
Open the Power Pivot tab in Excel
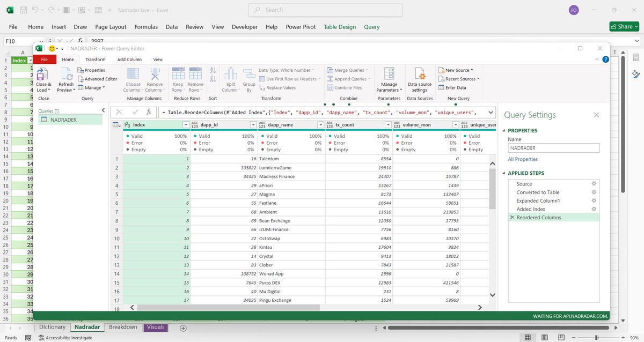[x=301, y=27]
